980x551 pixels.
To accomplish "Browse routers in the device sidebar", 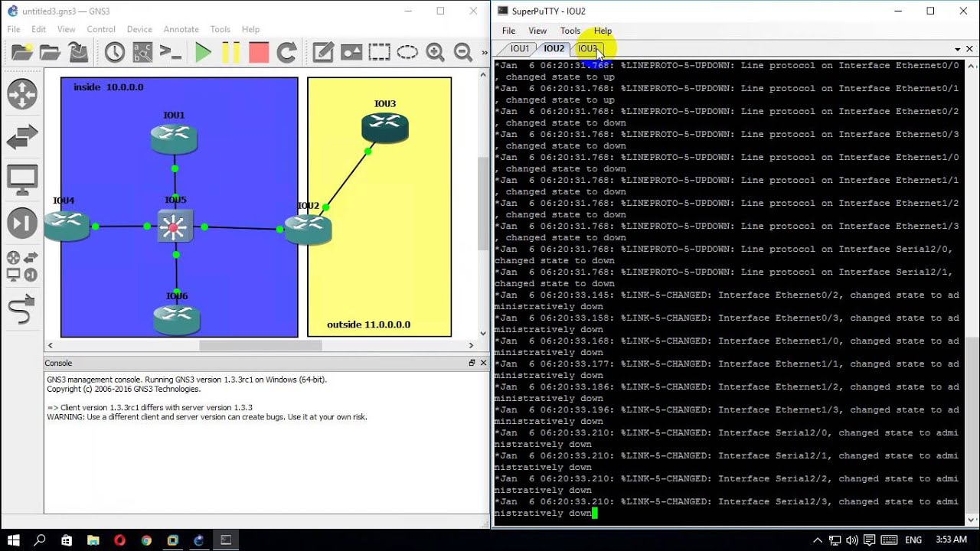I will [x=22, y=94].
